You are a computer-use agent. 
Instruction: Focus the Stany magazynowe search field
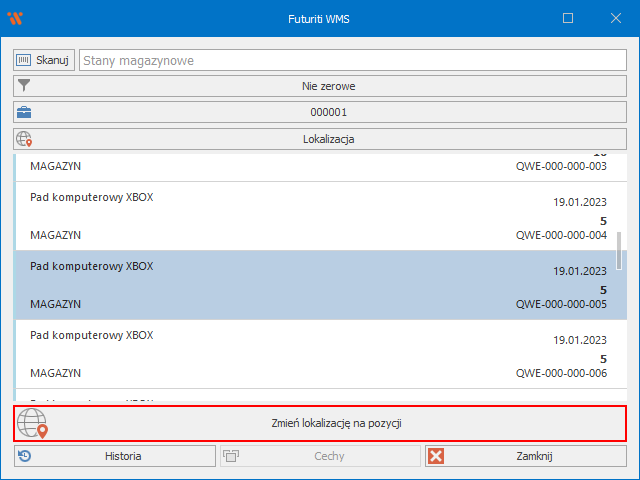(x=350, y=61)
